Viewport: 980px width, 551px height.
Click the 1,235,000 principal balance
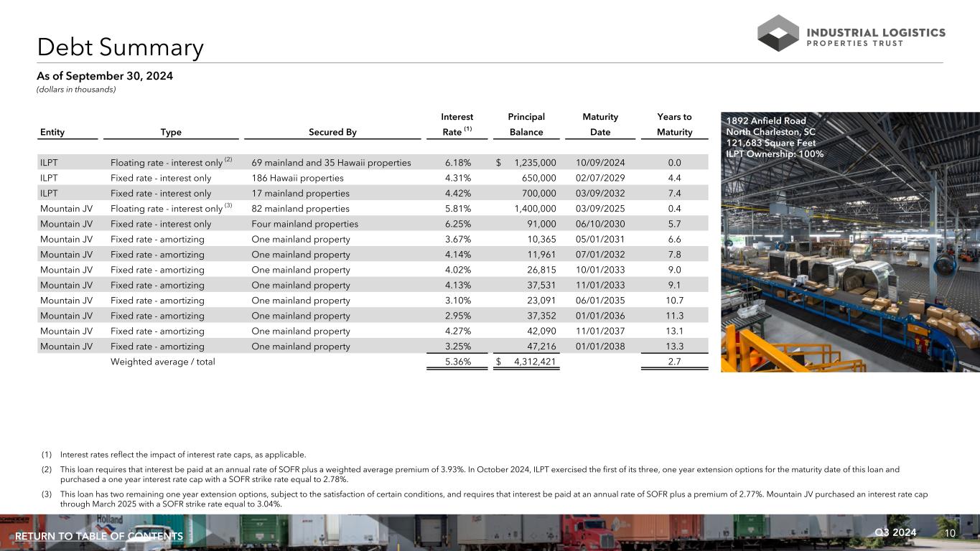pyautogui.click(x=535, y=163)
